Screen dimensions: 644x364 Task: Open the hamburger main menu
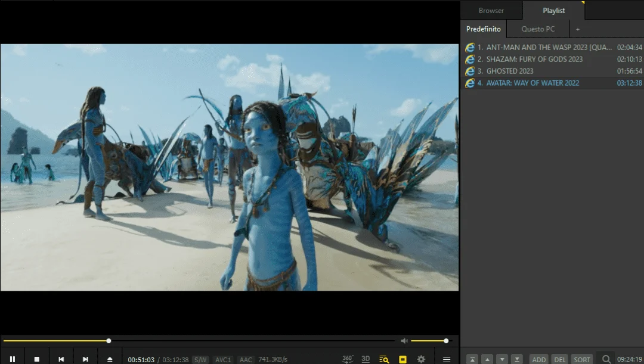(447, 359)
